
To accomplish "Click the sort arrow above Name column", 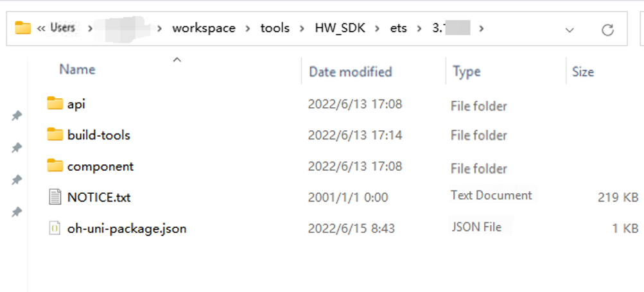I will (177, 60).
